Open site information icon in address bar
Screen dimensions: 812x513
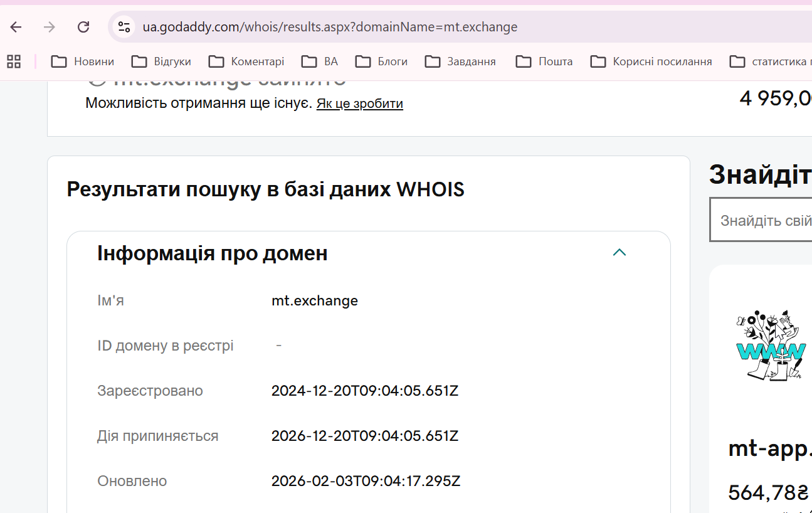[124, 27]
